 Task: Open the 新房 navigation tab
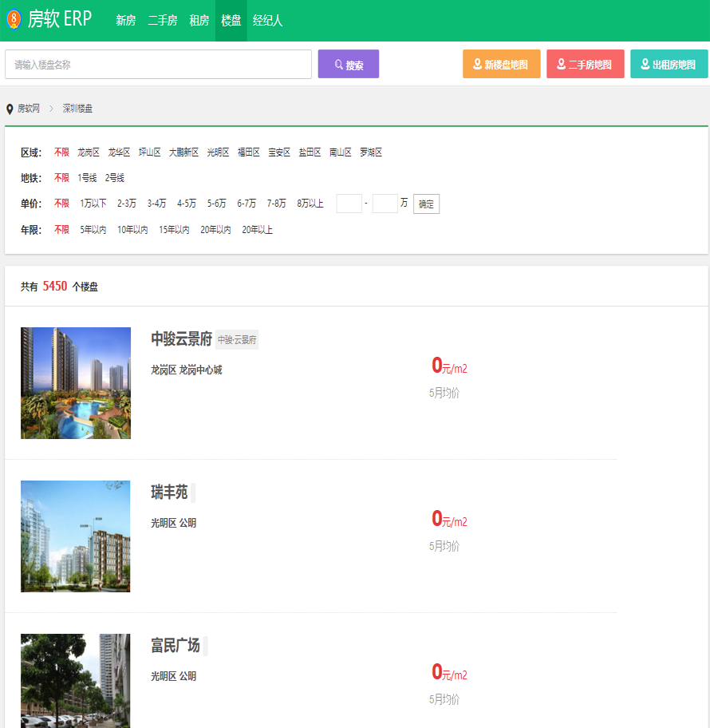pos(126,21)
